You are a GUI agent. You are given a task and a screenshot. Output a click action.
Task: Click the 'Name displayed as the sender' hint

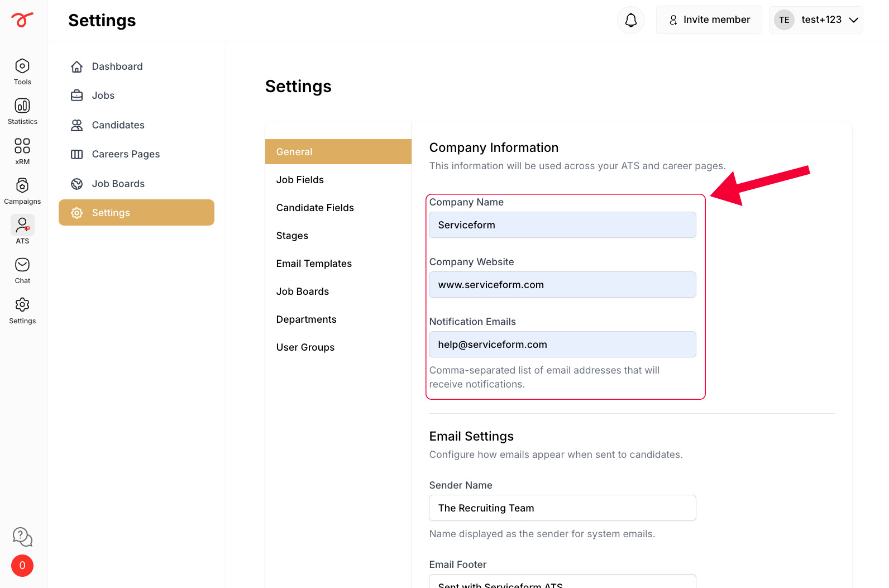(x=542, y=534)
